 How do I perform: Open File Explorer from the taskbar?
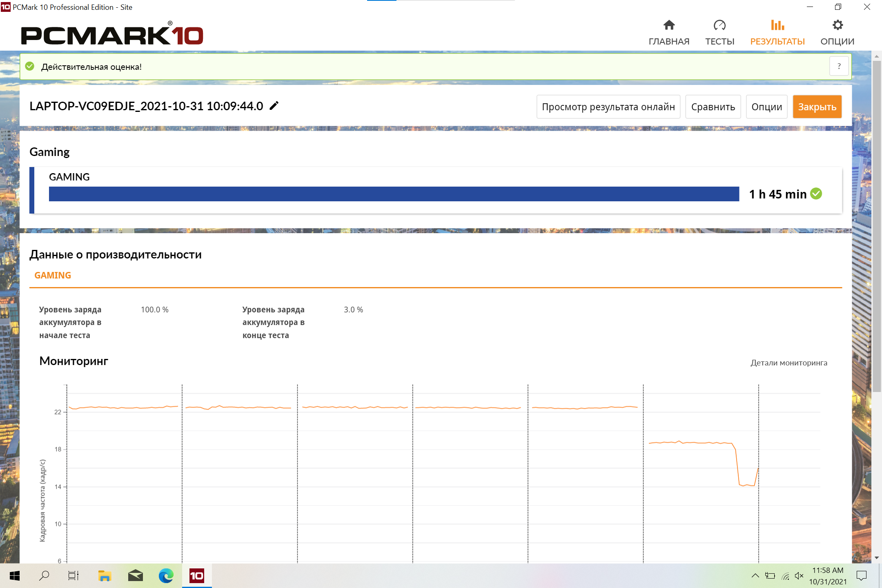tap(105, 576)
